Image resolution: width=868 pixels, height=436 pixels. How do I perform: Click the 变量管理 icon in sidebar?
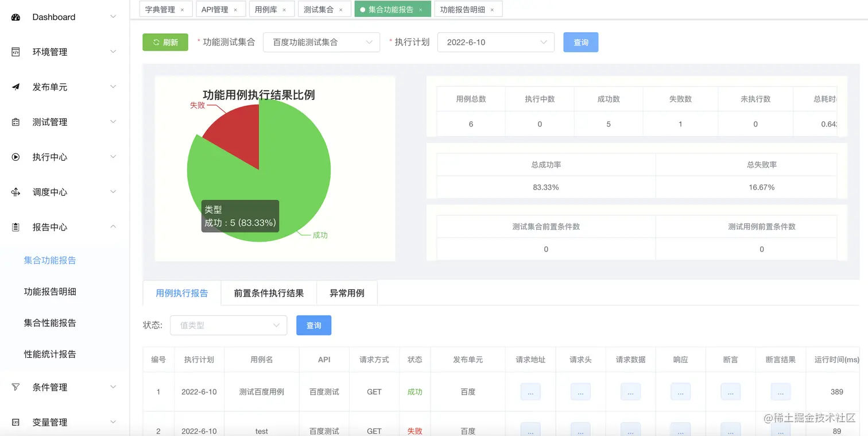click(16, 422)
